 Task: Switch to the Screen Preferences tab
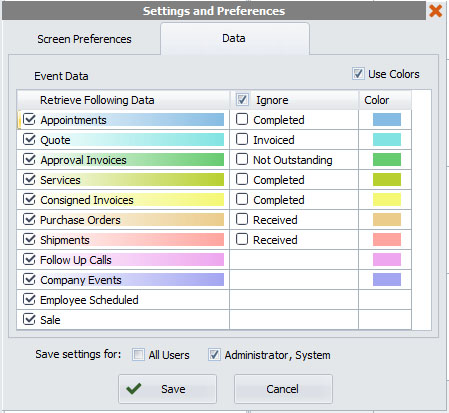84,39
